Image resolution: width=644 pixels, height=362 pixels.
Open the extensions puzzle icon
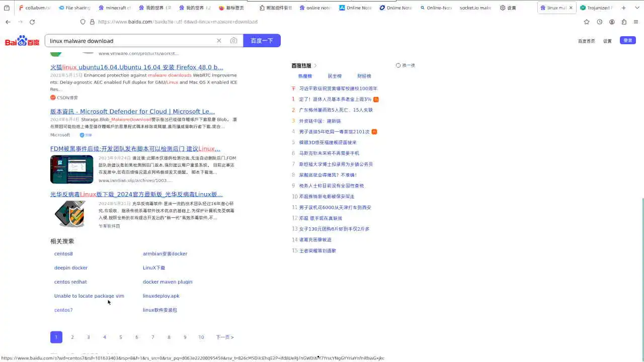coord(624,22)
